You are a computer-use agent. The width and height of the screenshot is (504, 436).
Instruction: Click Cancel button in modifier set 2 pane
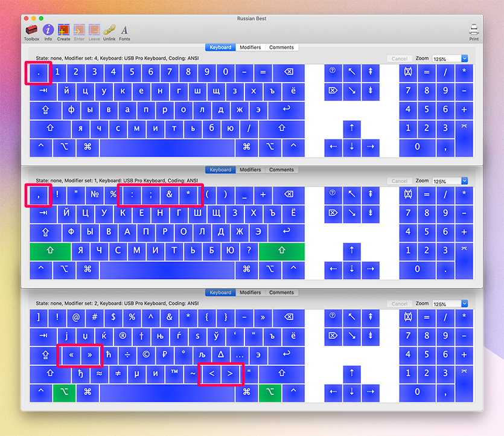[400, 304]
